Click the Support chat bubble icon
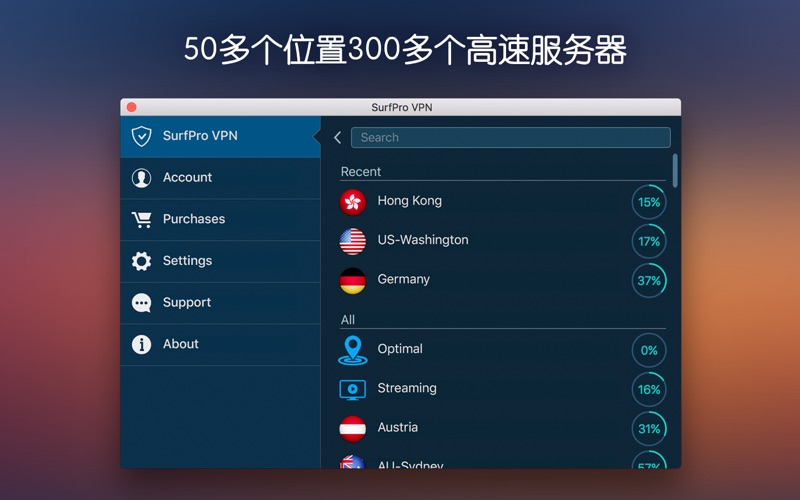Viewport: 800px width, 500px height. [x=141, y=303]
